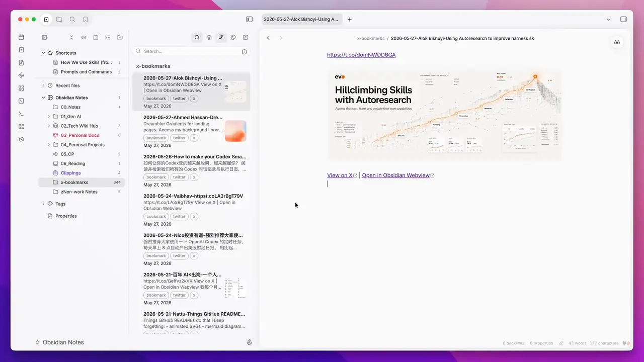Screen dimensions: 644x362
Task: Expand the Tags section
Action: pos(43,204)
